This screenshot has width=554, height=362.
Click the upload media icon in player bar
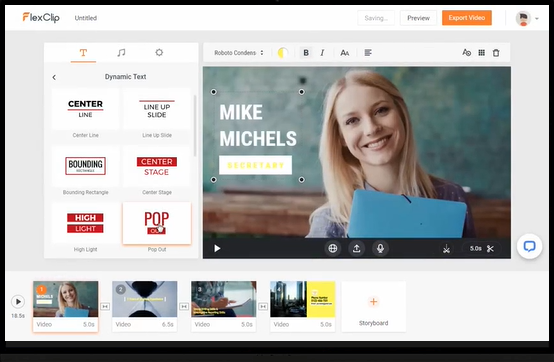click(x=356, y=249)
